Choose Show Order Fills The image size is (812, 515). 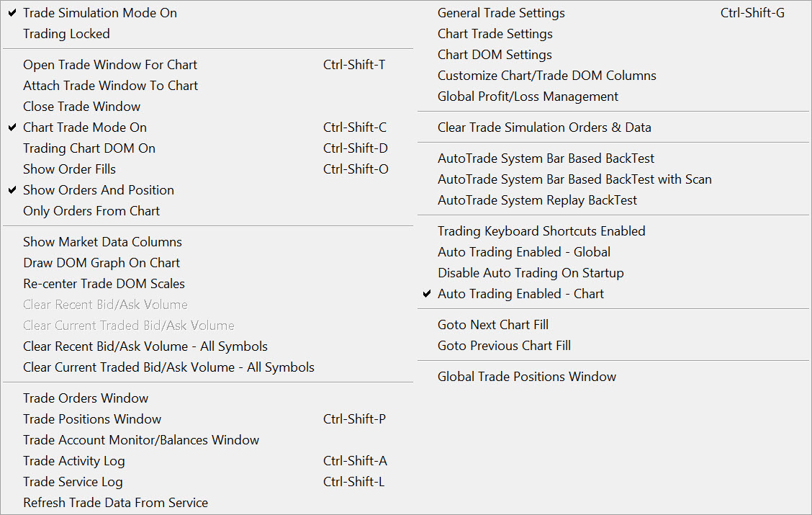point(69,169)
